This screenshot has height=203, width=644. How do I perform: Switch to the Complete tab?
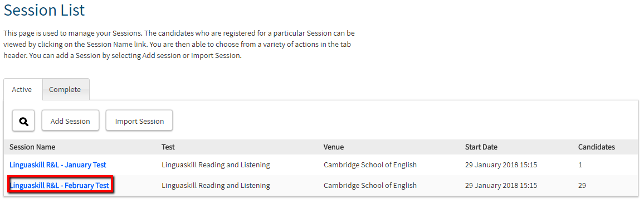pyautogui.click(x=65, y=89)
